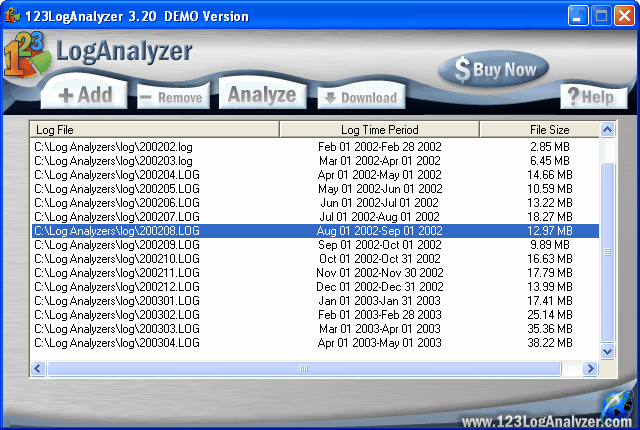Screen dimensions: 640x430
Task: Select the 200301.LOG file row
Action: pos(315,301)
